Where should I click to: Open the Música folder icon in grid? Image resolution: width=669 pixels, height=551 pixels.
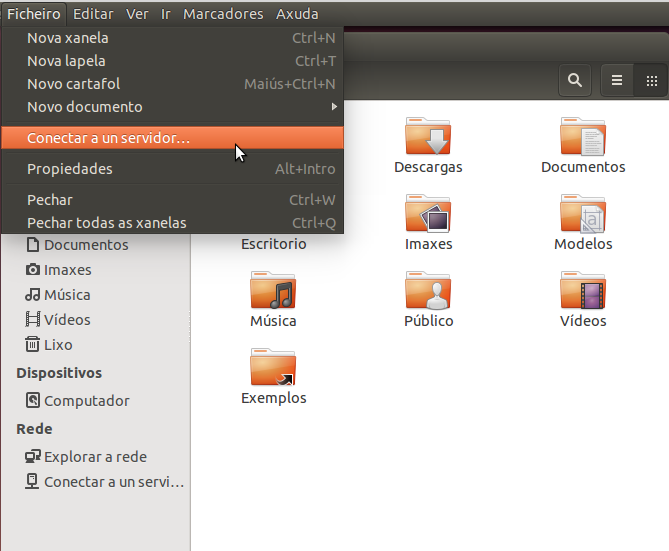[x=273, y=290]
